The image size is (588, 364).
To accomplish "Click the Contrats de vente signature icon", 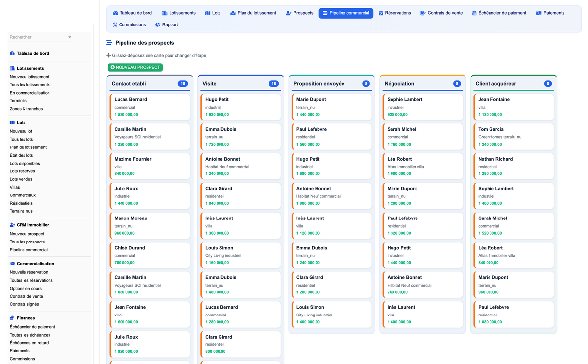I will pyautogui.click(x=423, y=13).
